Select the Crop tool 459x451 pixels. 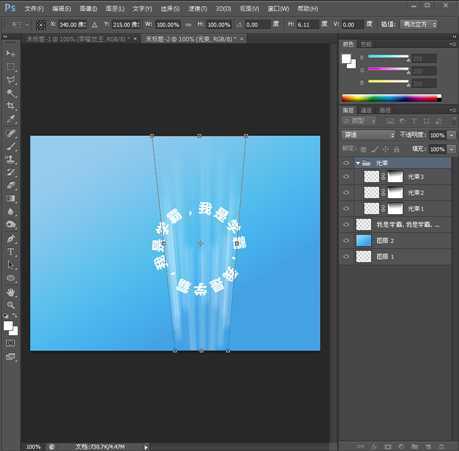(11, 106)
